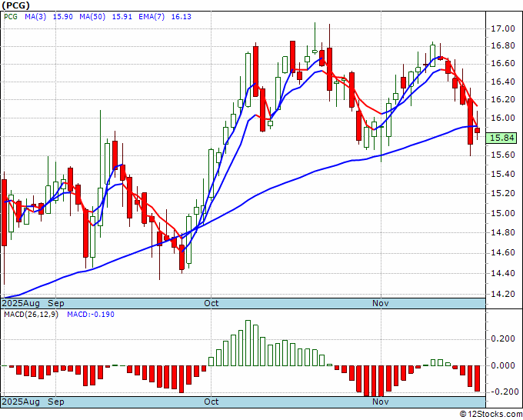Viewport: 523px width, 420px height.
Task: Click the 0.000 MACD axis label
Action: click(503, 365)
